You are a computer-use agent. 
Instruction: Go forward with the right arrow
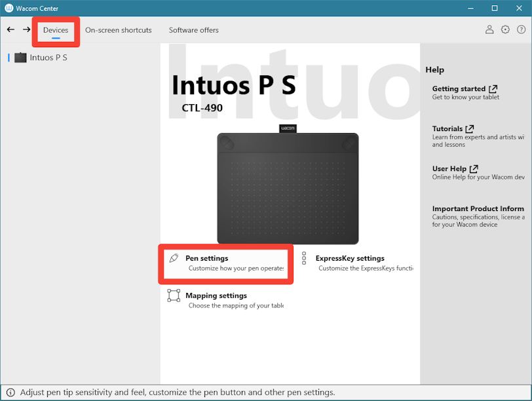point(26,29)
